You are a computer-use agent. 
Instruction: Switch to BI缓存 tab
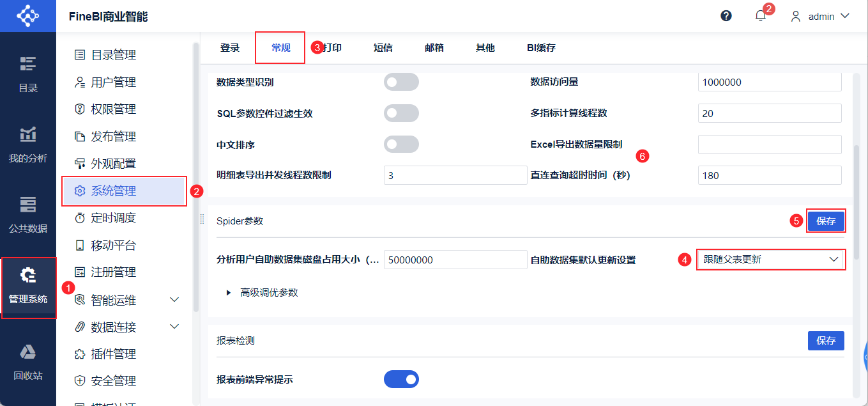pos(541,48)
